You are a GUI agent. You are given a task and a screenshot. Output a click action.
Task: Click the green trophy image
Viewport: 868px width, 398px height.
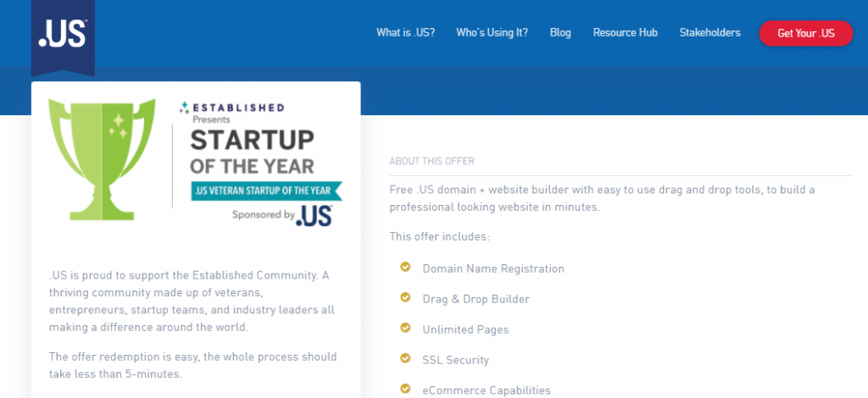click(102, 160)
